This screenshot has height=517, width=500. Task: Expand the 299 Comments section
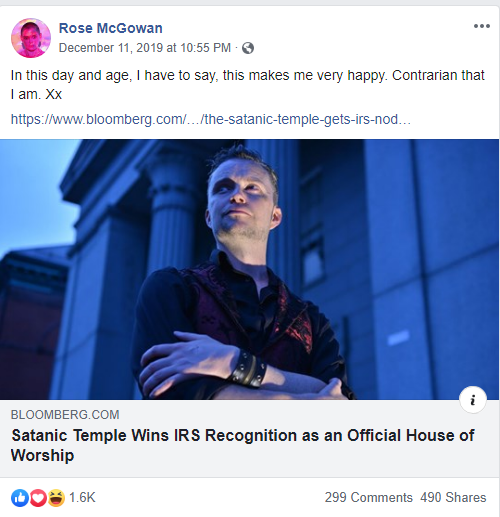pos(369,497)
